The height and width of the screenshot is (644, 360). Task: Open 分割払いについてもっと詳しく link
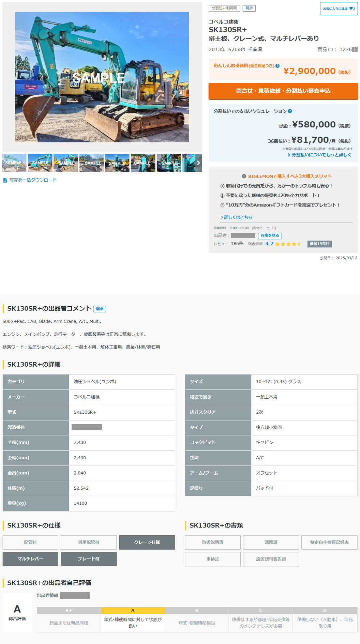pos(319,155)
